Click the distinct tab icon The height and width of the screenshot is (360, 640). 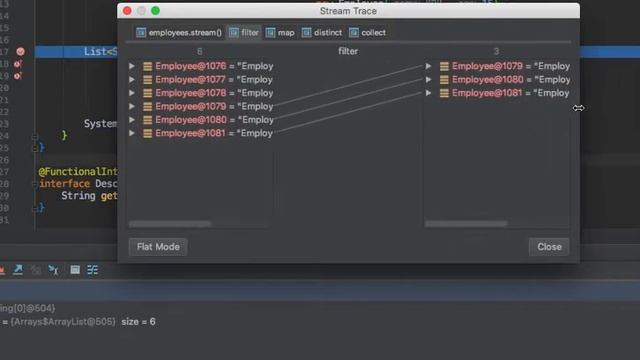[306, 33]
